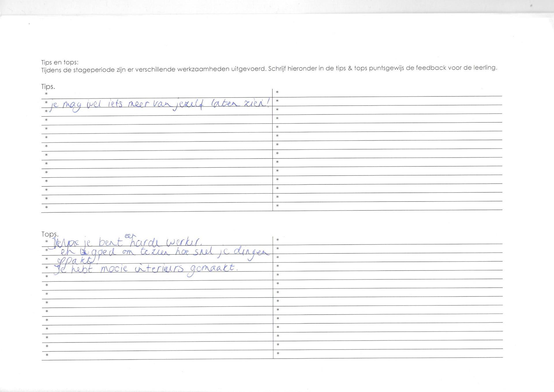Viewport: 554px width, 392px height.
Task: Click the handwritten word "gemaakt"
Action: (212, 269)
